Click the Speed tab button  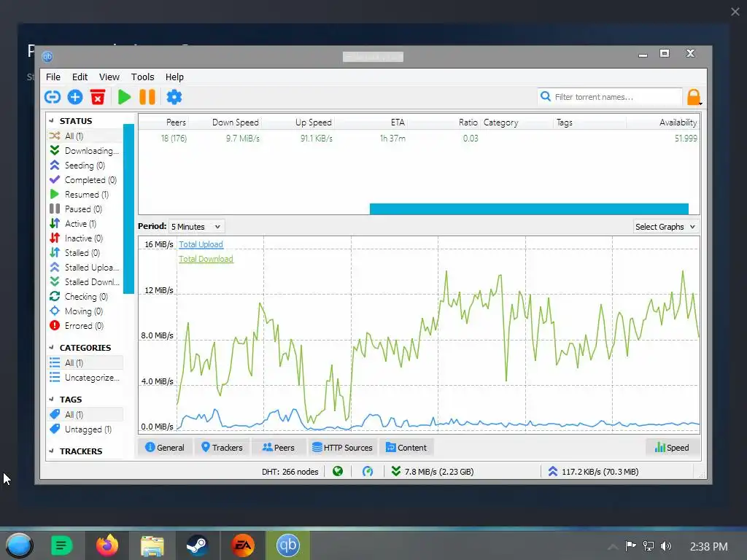tap(672, 447)
